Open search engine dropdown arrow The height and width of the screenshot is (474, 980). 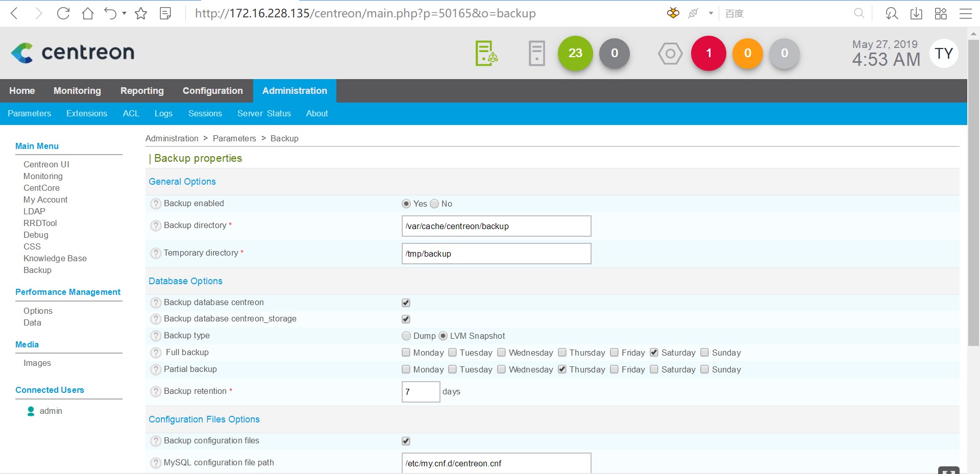[x=710, y=13]
